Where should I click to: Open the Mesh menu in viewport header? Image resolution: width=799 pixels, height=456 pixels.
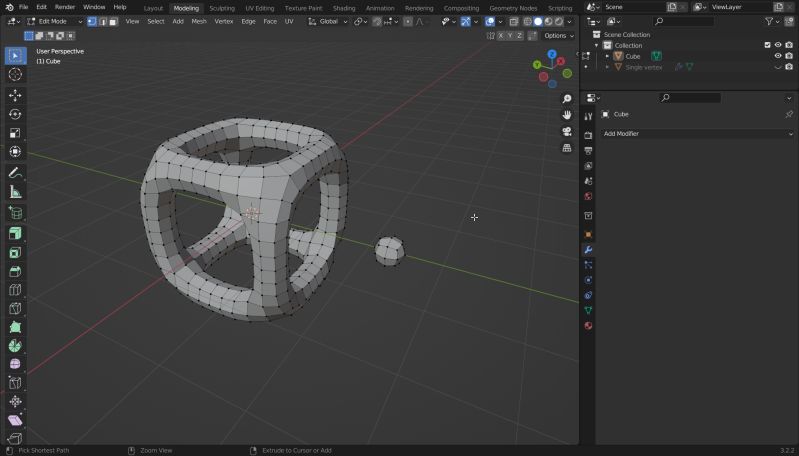pos(199,21)
